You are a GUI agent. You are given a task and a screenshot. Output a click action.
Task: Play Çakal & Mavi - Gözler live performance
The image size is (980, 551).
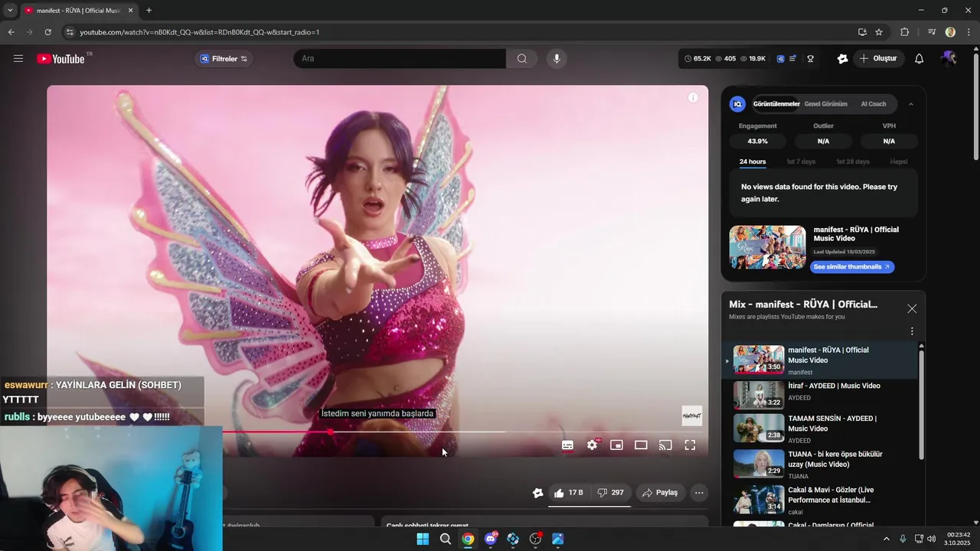tap(819, 500)
